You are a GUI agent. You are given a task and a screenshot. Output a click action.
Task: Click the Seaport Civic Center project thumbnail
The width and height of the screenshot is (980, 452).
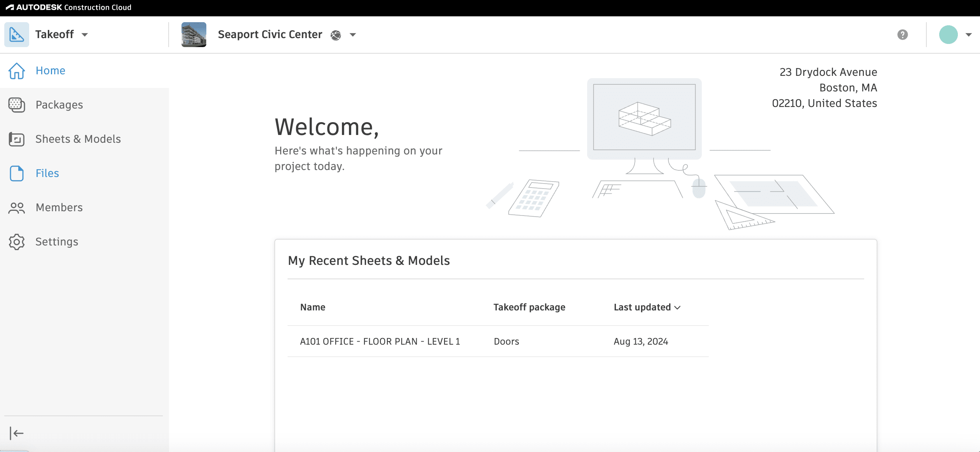194,34
